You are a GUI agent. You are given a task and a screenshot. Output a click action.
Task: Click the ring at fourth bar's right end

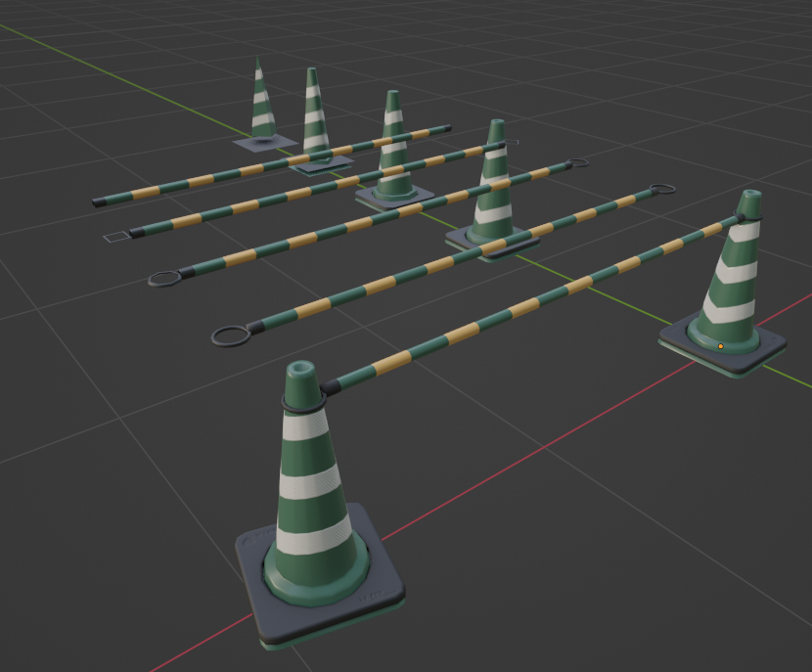662,189
